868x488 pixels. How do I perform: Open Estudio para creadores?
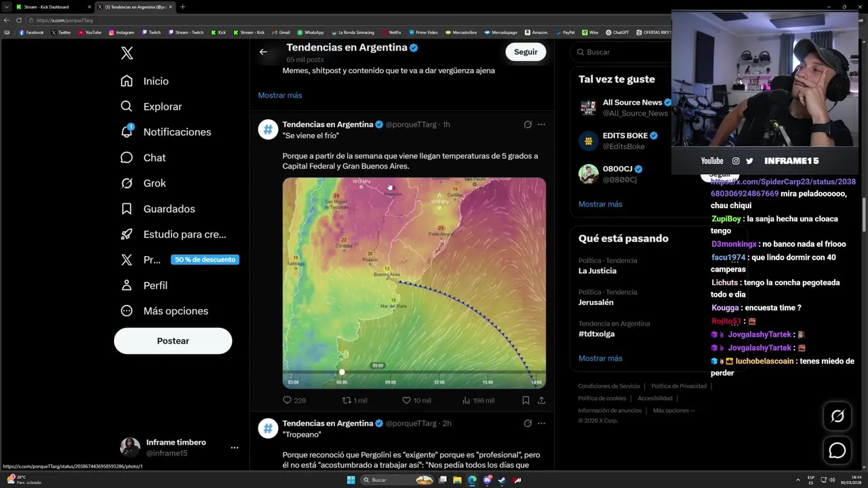point(173,234)
